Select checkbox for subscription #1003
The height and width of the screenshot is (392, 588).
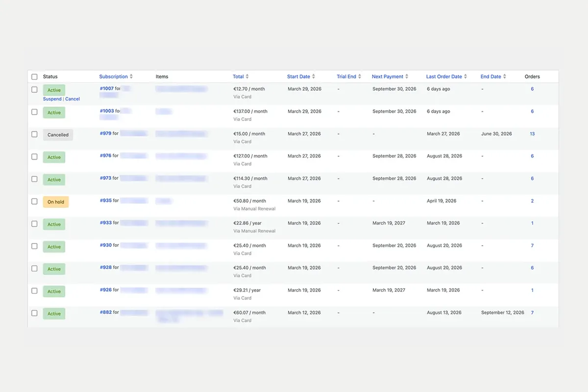click(x=34, y=112)
